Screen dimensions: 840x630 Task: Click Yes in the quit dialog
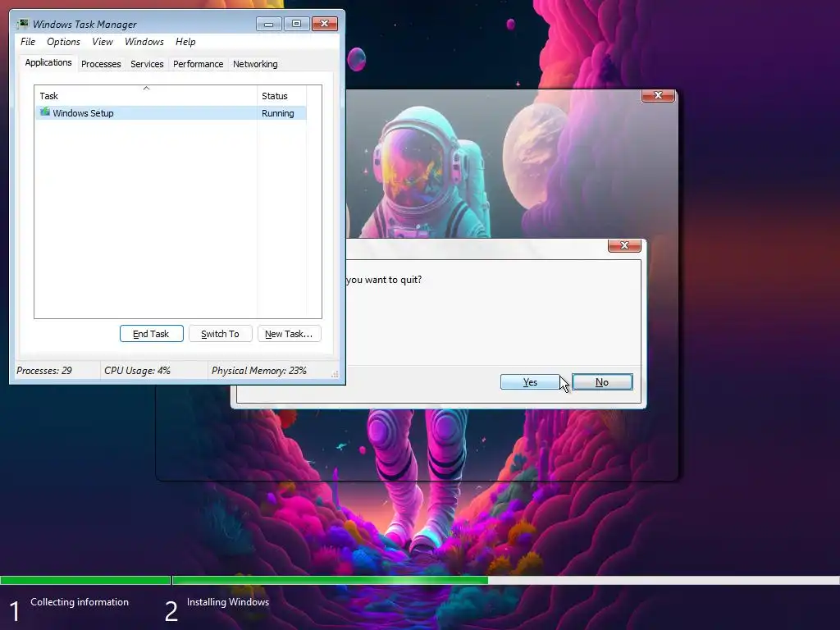click(530, 382)
